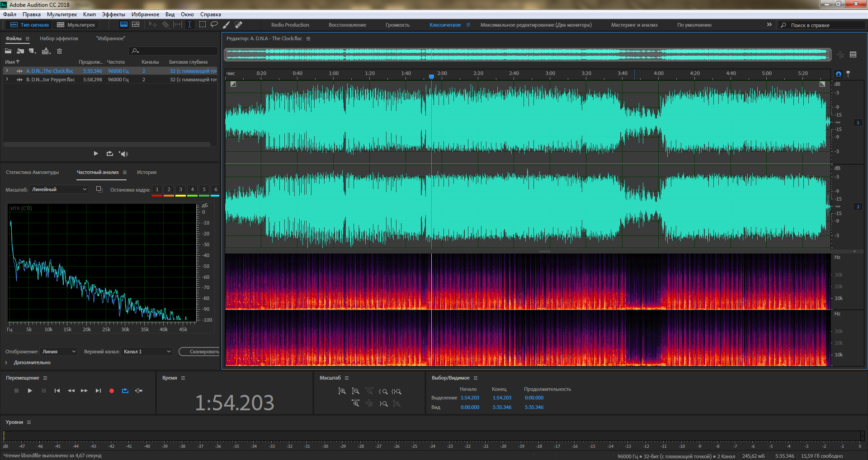The image size is (868, 460).
Task: Click the 'Сканировать' button
Action: [x=200, y=352]
